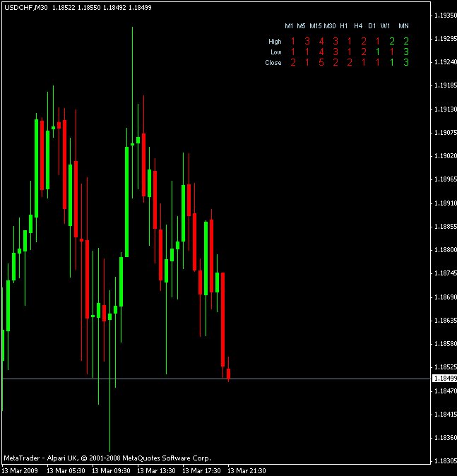Image resolution: width=457 pixels, height=476 pixels.
Task: Select the M1 timeframe column header
Action: 289,26
